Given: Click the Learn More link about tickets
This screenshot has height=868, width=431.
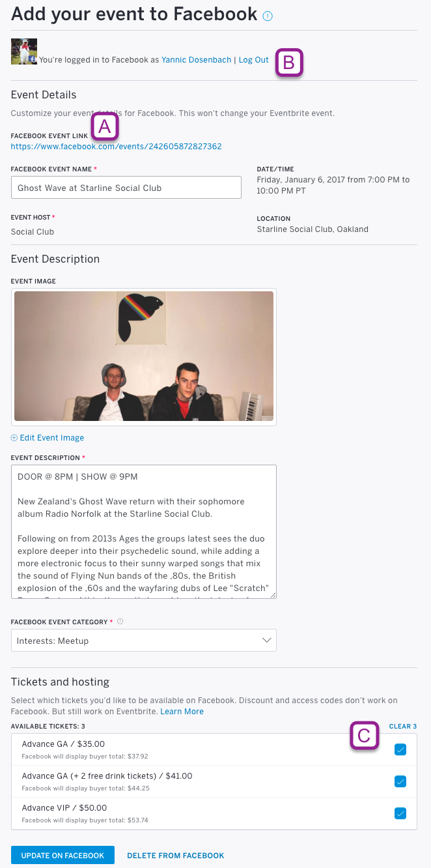Looking at the screenshot, I should pos(182,712).
